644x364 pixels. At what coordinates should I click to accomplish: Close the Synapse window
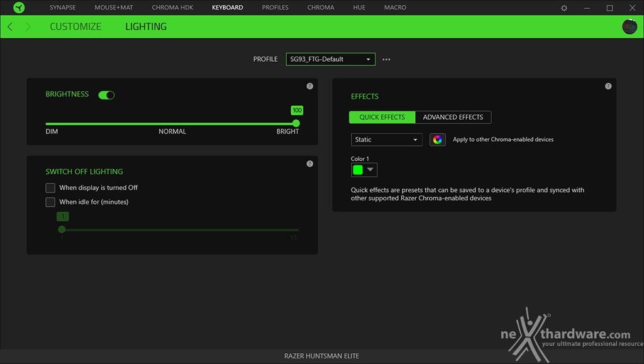point(633,8)
